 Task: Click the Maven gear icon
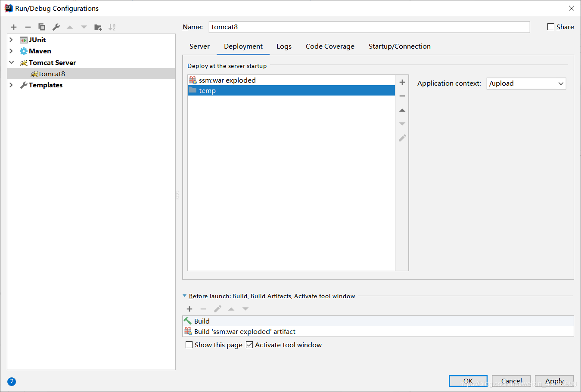[x=24, y=51]
